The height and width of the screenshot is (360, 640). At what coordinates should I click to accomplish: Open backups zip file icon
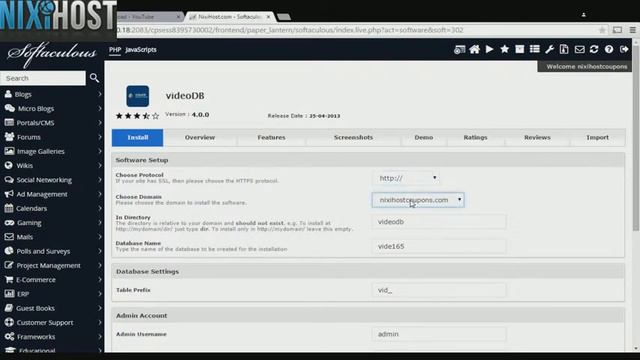click(x=564, y=50)
